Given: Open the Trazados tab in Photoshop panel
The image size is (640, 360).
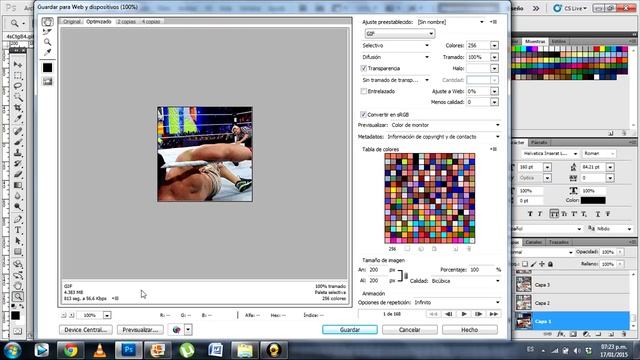Looking at the screenshot, I should coord(558,242).
